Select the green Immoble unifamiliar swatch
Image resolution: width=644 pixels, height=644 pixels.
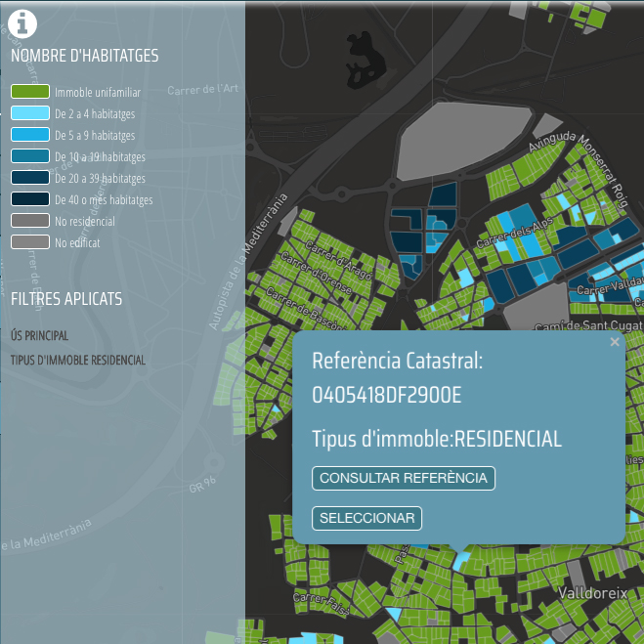pos(30,92)
